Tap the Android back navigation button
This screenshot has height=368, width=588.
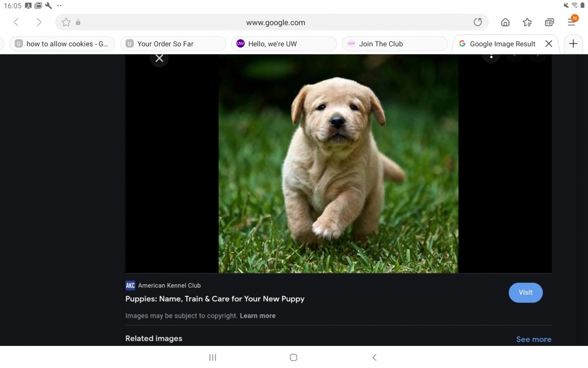pyautogui.click(x=374, y=358)
